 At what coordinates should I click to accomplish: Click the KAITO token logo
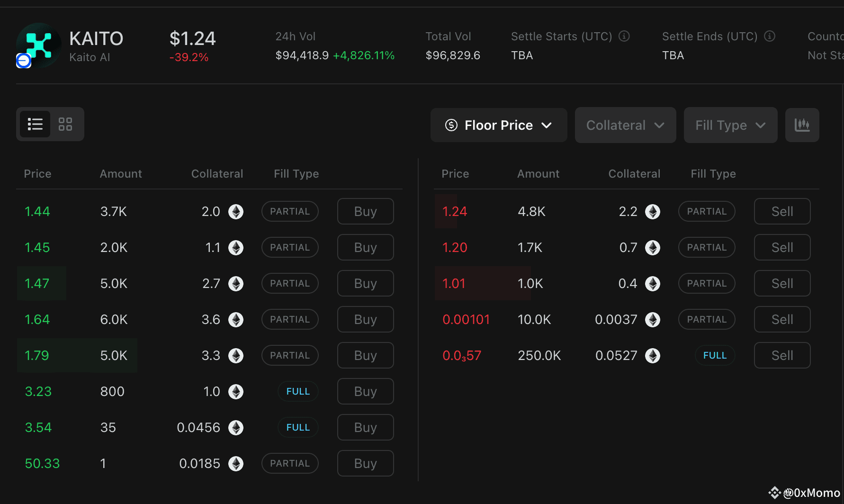pyautogui.click(x=39, y=45)
